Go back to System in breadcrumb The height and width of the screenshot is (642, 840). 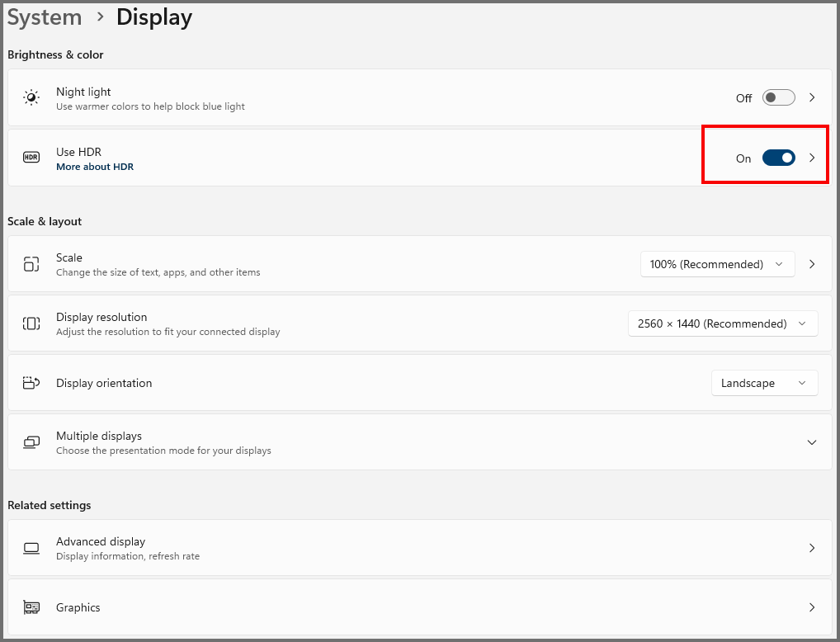pos(45,17)
